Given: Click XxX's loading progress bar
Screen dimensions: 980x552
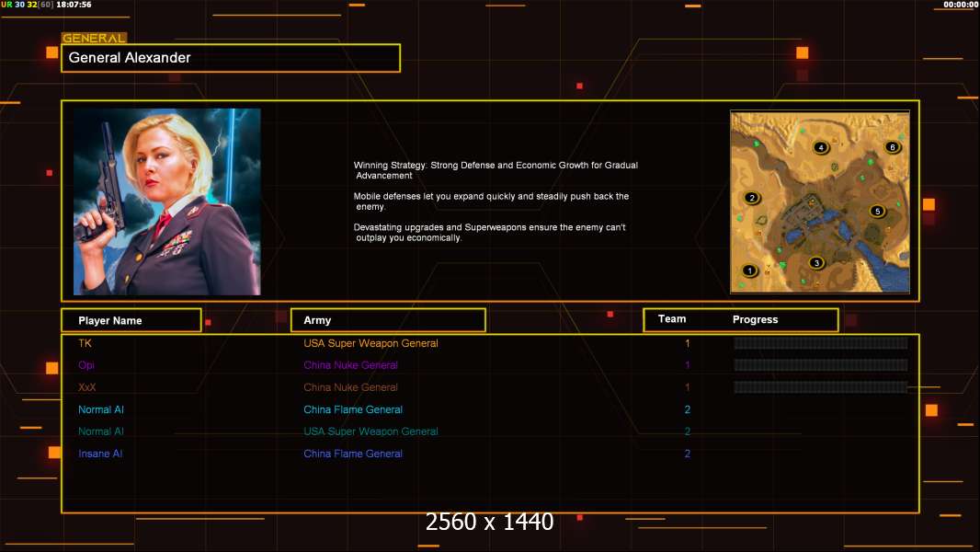Looking at the screenshot, I should pyautogui.click(x=821, y=387).
